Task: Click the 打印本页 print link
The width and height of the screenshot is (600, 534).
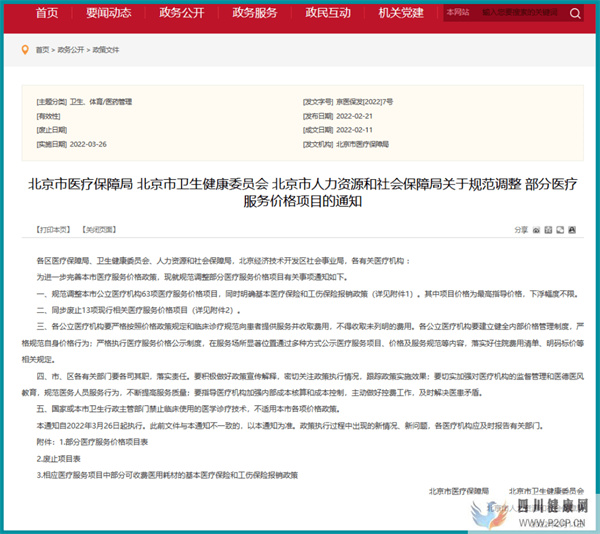Action: pos(53,230)
